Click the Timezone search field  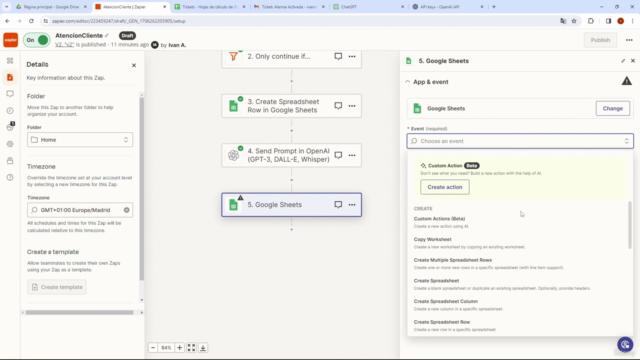pos(80,210)
